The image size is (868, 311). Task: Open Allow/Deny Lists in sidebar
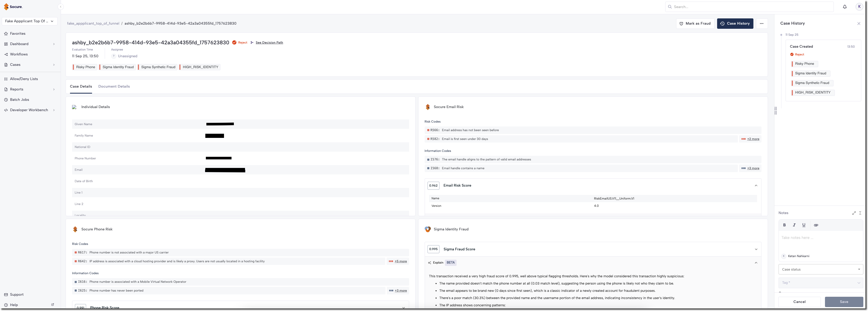coord(24,79)
